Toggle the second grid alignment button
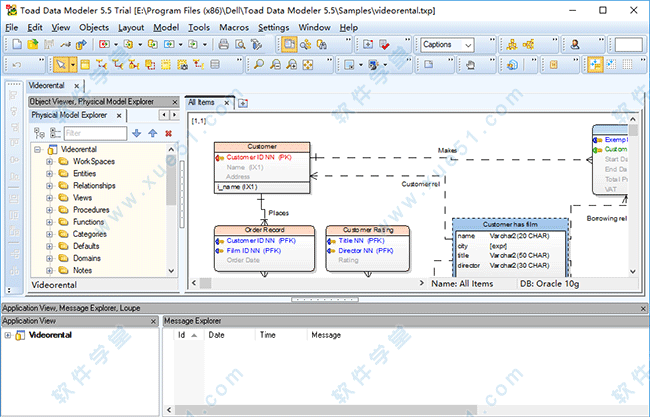The width and height of the screenshot is (650, 417). pyautogui.click(x=611, y=65)
